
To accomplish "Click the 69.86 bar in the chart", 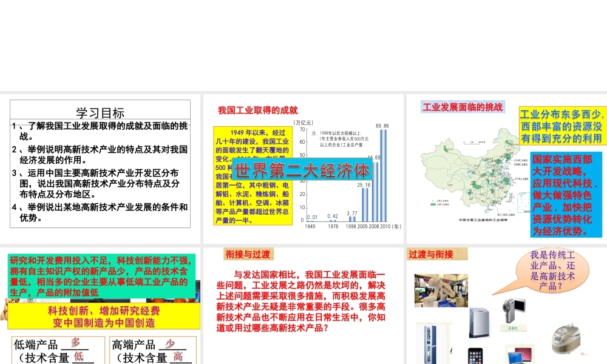I will point(383,175).
